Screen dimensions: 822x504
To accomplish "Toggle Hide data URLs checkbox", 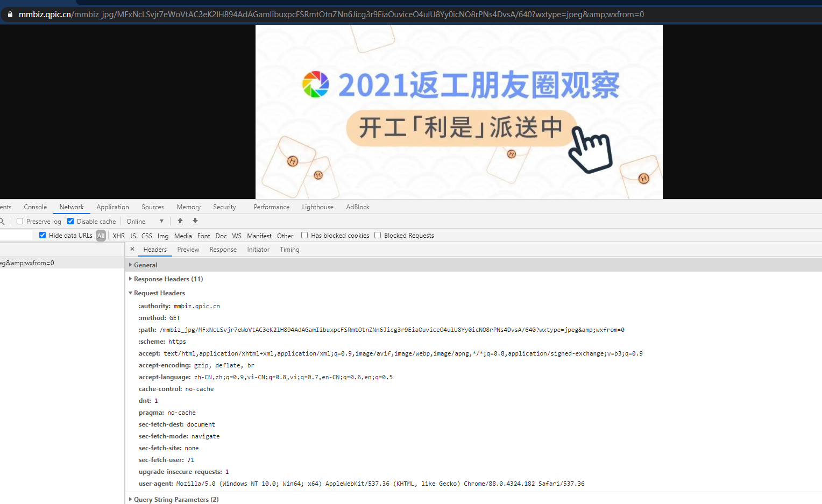I will (42, 235).
